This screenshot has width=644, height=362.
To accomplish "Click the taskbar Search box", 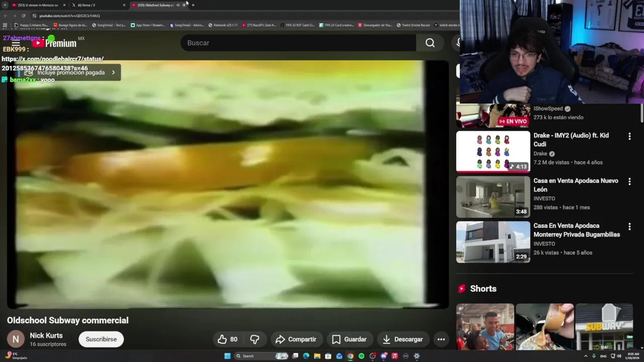I will pyautogui.click(x=262, y=356).
